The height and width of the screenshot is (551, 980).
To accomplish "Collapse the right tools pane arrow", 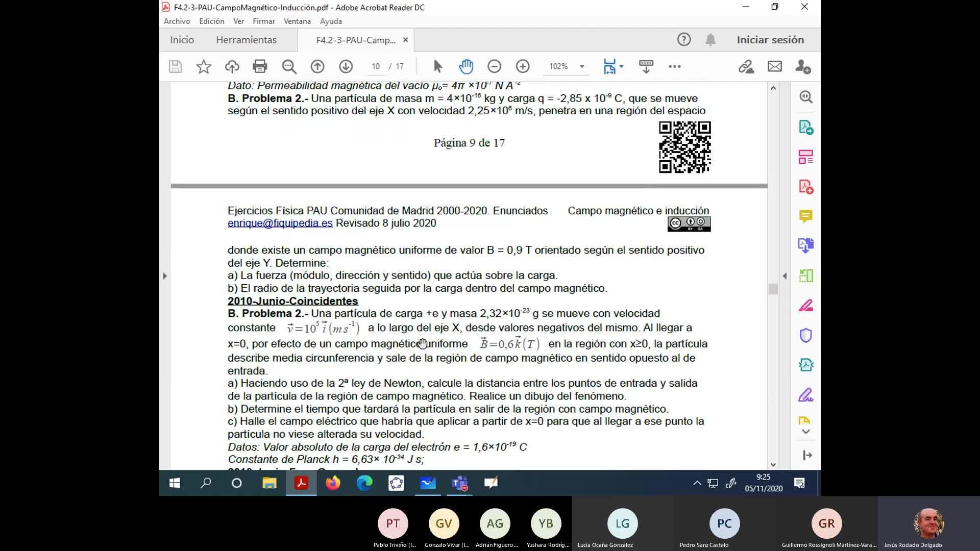I will [785, 276].
